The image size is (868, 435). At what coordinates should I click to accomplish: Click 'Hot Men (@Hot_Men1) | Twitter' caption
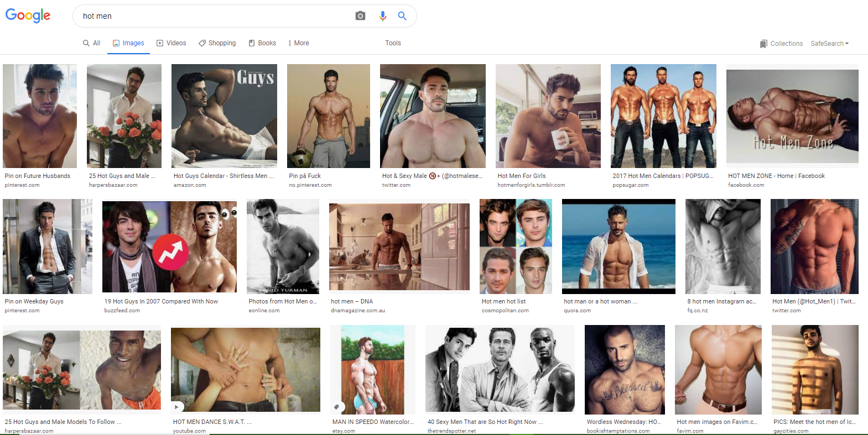click(814, 301)
